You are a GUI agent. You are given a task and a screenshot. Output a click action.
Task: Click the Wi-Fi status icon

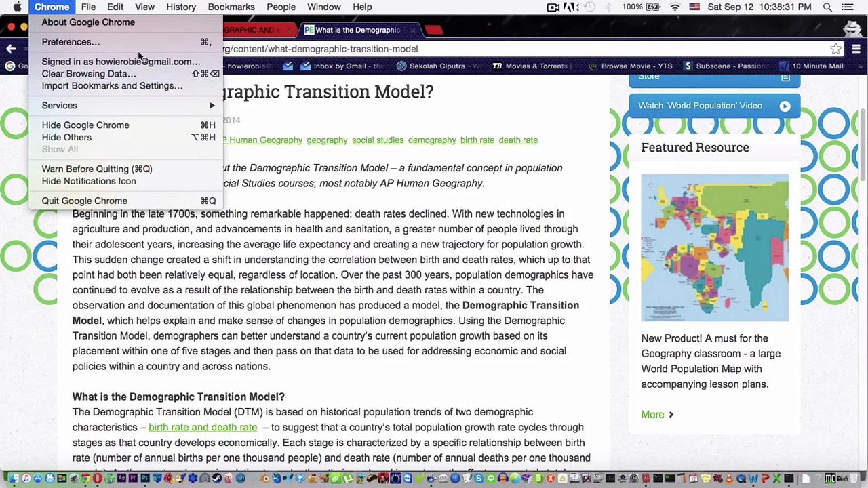675,7
